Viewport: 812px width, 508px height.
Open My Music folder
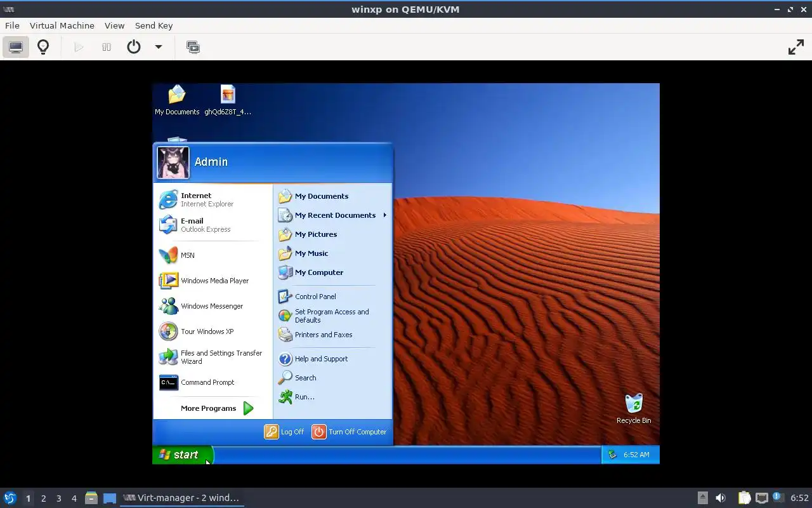pyautogui.click(x=332, y=253)
